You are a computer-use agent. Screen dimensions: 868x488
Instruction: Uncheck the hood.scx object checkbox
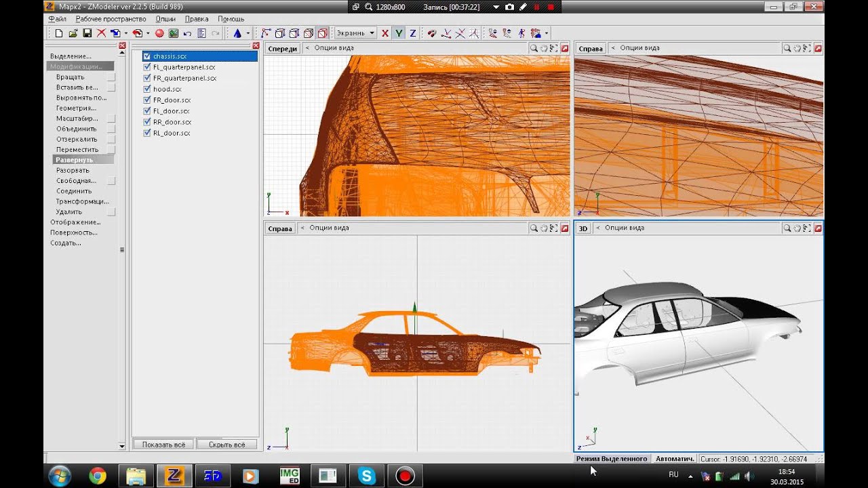click(x=146, y=89)
